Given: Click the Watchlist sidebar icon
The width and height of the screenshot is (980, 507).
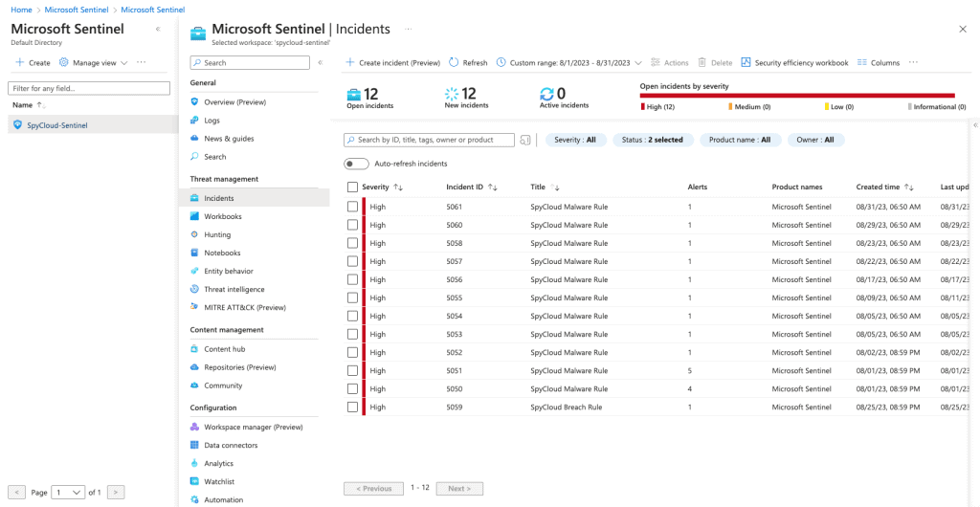Looking at the screenshot, I should (x=194, y=481).
